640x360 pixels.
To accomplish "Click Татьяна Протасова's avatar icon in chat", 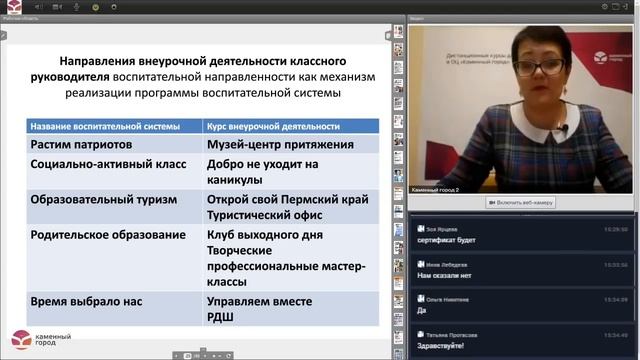I will coord(421,334).
